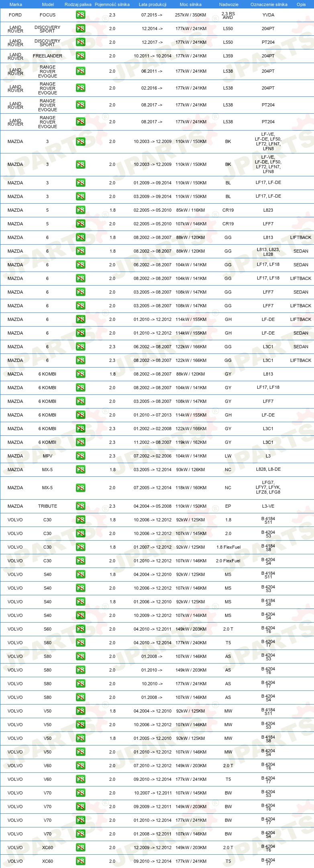The height and width of the screenshot is (868, 314).
Task: Click fuel icon in MAZDA 5 2.0 row
Action: pyautogui.click(x=80, y=224)
